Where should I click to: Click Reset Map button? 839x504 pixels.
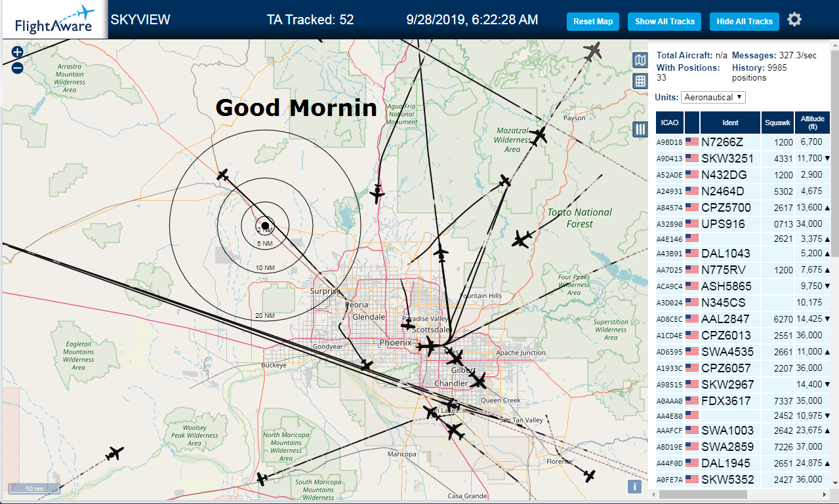(x=593, y=22)
